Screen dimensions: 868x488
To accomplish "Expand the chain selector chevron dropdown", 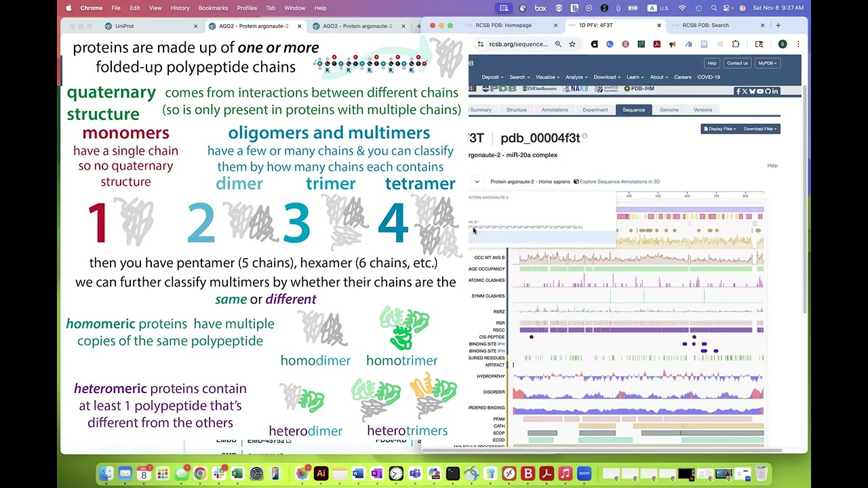I will tap(477, 182).
